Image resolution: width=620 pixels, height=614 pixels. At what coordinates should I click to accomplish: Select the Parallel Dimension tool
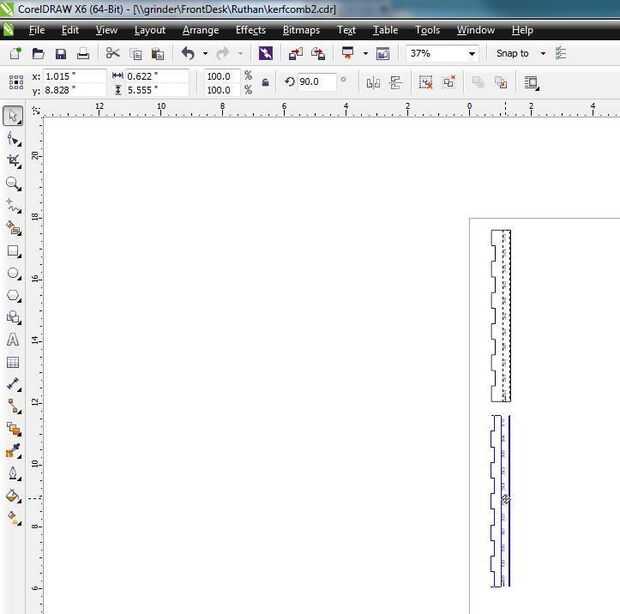click(13, 384)
